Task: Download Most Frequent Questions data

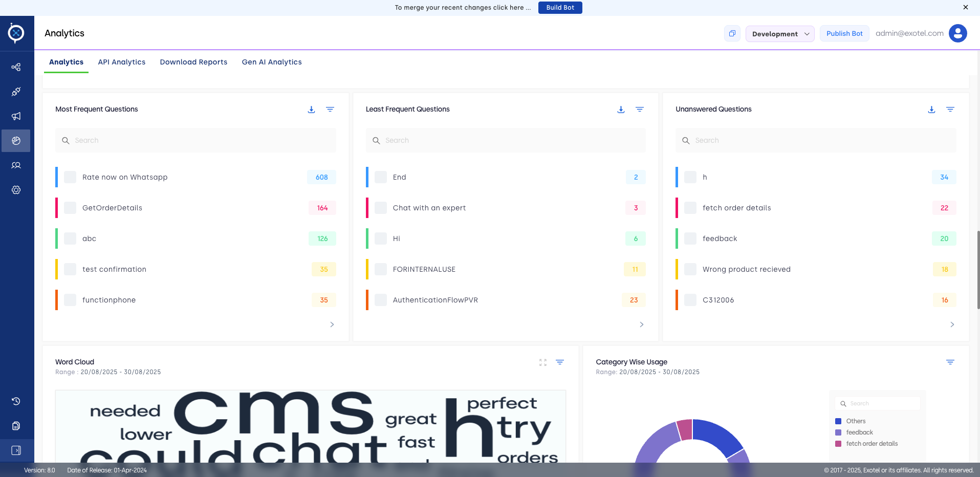Action: 311,110
